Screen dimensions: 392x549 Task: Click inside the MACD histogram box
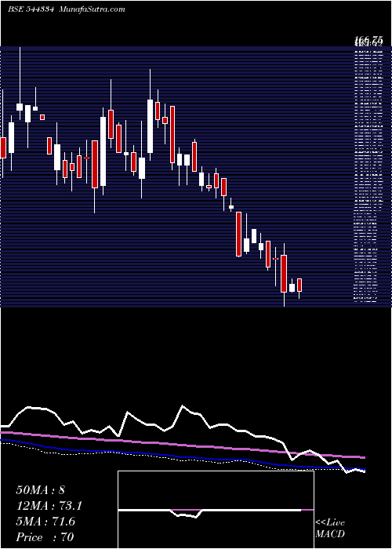216,510
